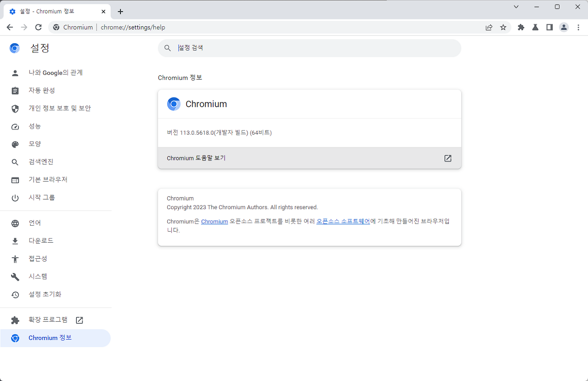Click the Chromium logo next to 설정 title

[15, 48]
